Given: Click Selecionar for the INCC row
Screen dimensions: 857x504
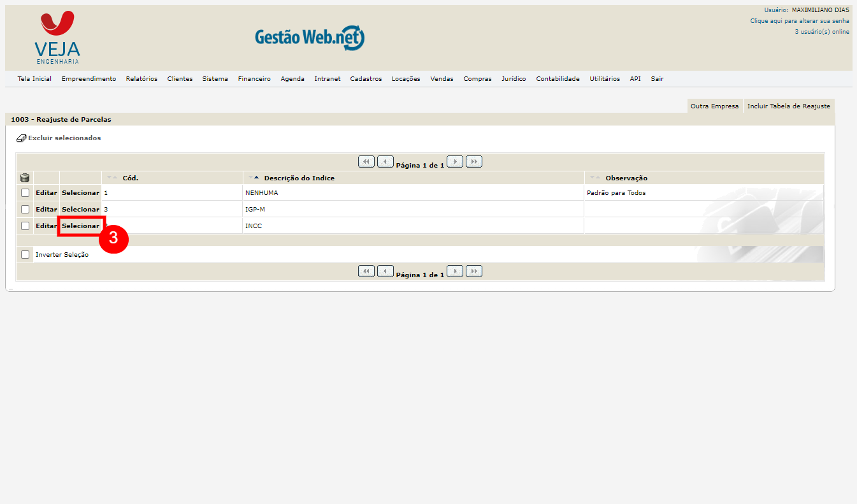Looking at the screenshot, I should click(x=80, y=226).
